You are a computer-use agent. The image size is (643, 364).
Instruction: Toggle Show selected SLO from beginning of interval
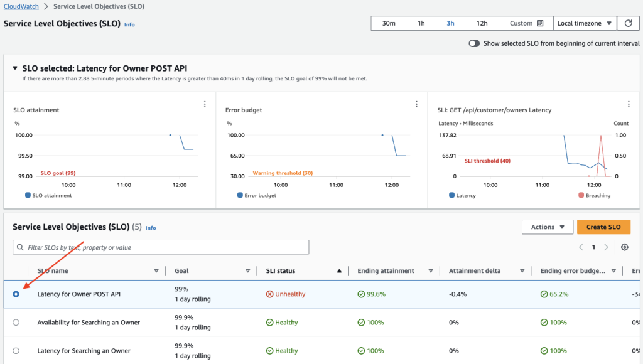tap(475, 43)
